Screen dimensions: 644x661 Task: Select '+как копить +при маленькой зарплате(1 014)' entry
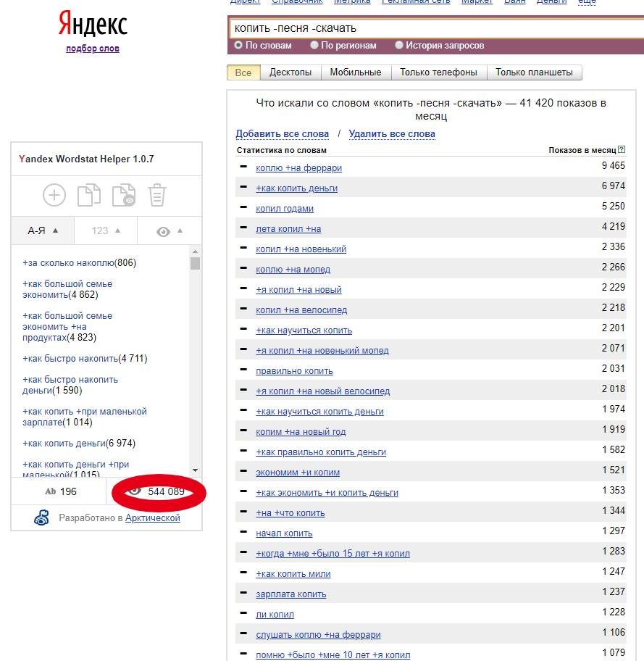click(85, 417)
